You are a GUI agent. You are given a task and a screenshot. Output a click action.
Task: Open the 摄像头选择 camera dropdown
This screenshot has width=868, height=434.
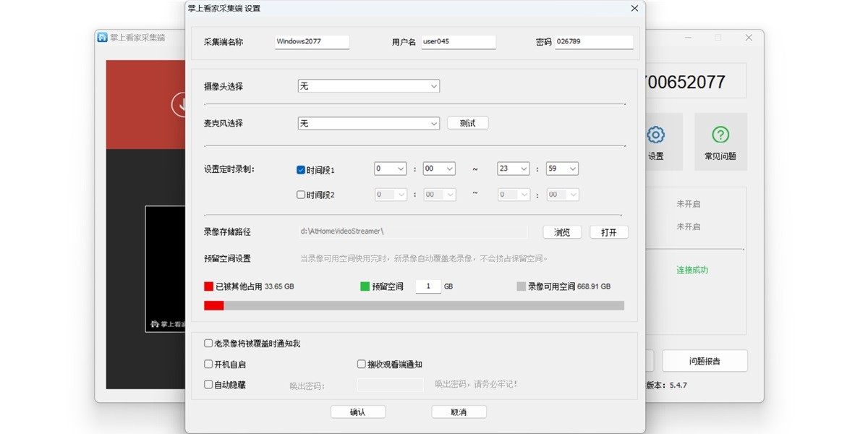[x=368, y=86]
